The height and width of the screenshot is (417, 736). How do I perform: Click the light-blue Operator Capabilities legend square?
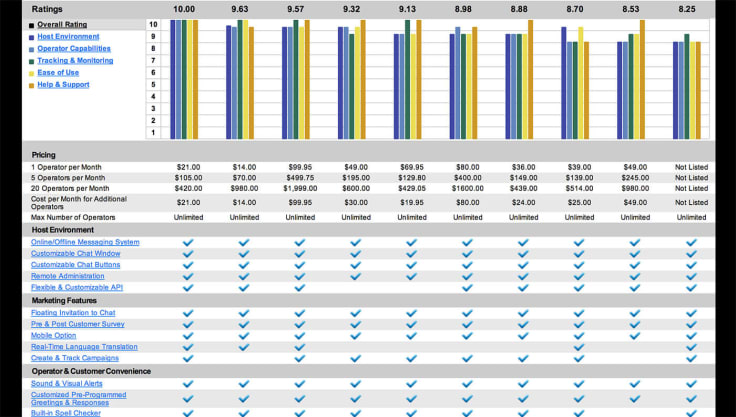click(x=31, y=49)
